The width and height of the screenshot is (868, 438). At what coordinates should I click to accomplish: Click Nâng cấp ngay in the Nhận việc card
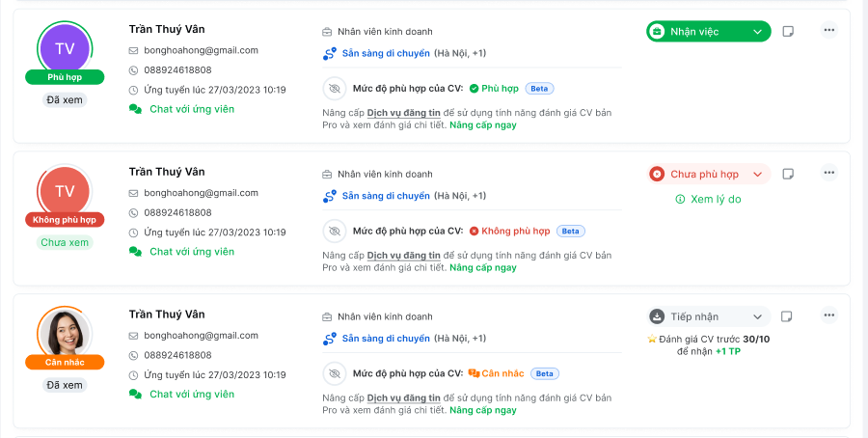click(x=483, y=125)
